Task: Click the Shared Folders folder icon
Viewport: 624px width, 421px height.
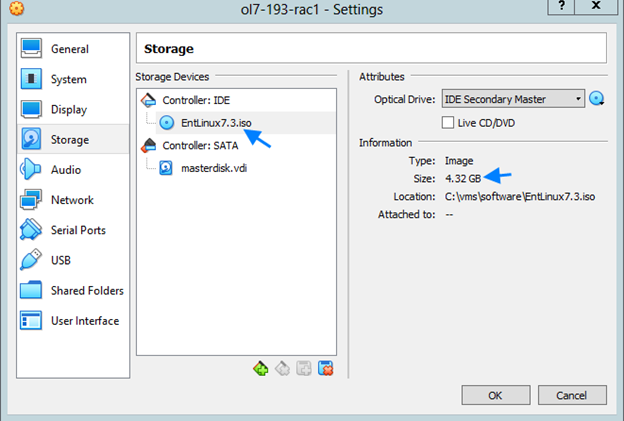Action: click(31, 290)
